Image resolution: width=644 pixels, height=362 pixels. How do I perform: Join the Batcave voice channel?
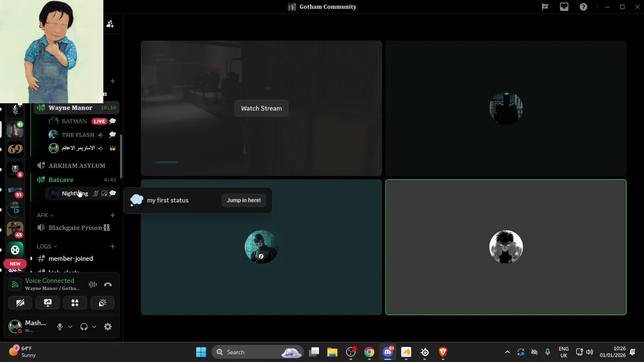click(75, 179)
